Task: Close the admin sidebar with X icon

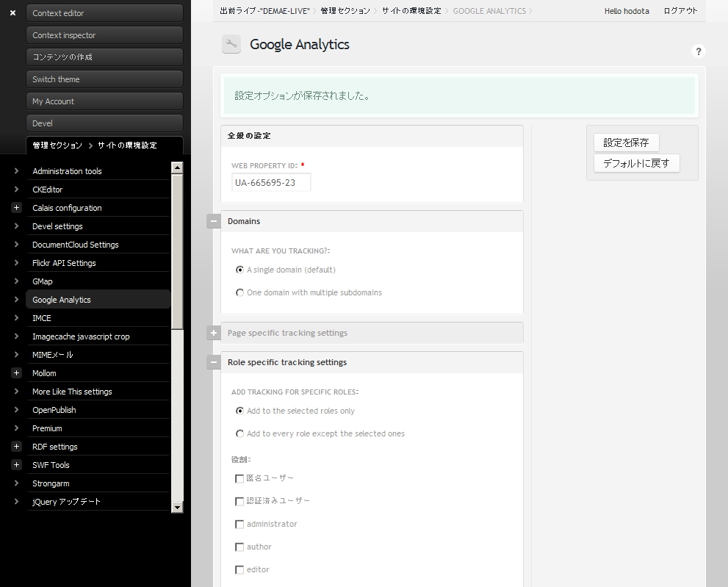Action: point(12,12)
